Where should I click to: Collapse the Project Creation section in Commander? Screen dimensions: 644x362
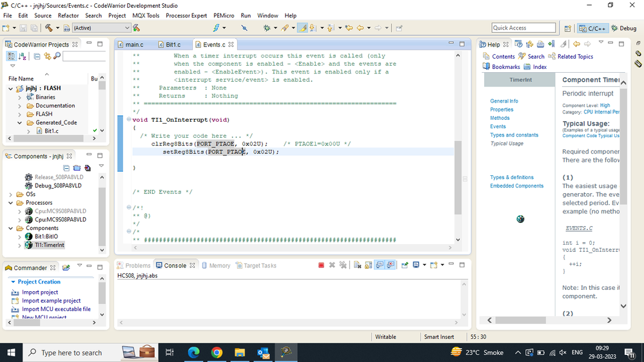tap(13, 281)
